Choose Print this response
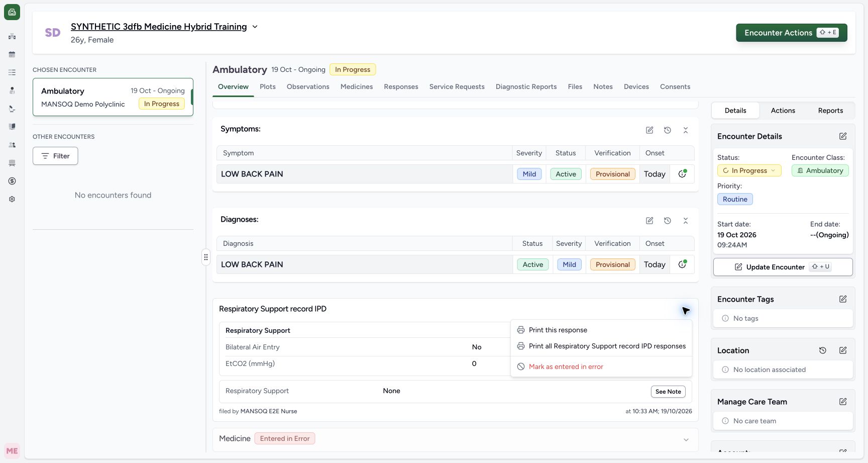 [601, 330]
